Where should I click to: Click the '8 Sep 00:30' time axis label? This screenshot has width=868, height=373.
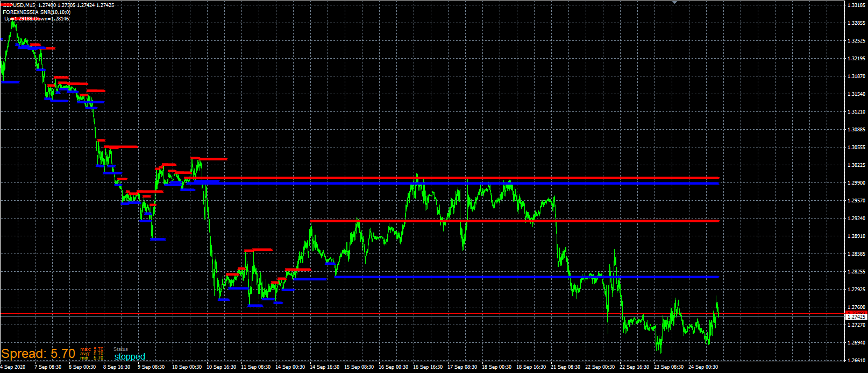[x=82, y=367]
